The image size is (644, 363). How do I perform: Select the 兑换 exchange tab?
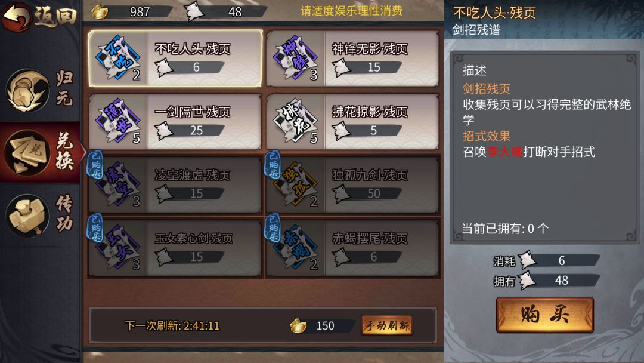41,152
